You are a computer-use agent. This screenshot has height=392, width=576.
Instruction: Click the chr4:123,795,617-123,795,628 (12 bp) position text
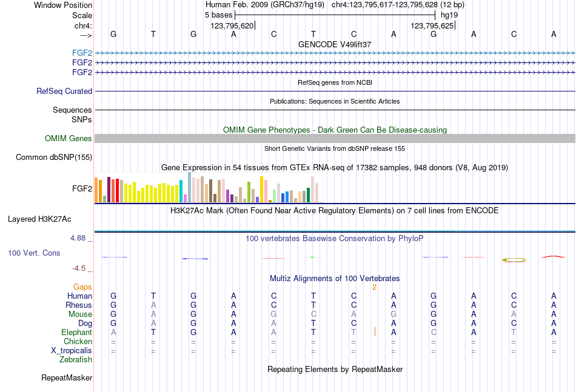coord(398,5)
